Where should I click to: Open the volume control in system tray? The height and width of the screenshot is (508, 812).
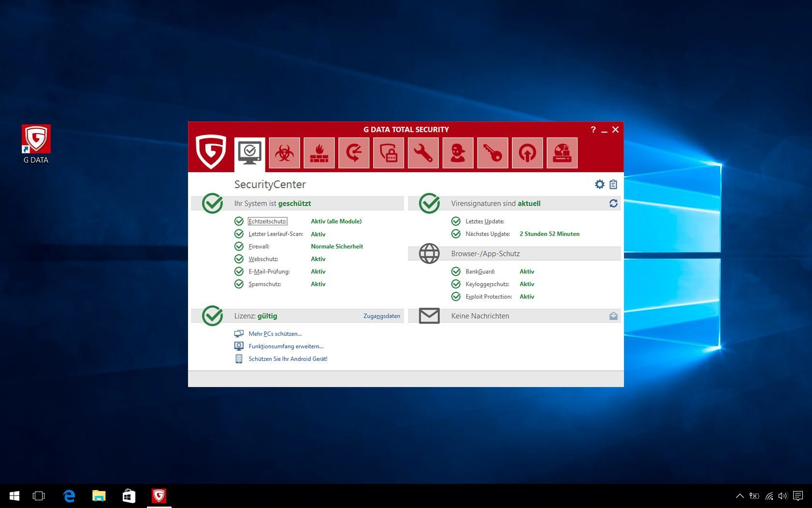pos(783,496)
